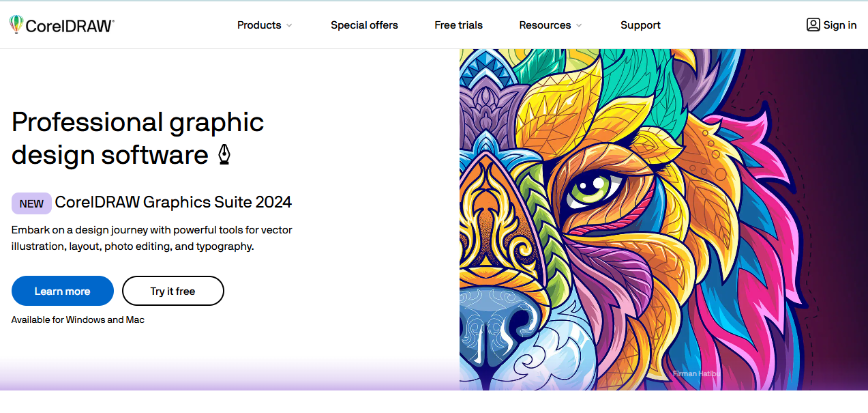Viewport: 868px width, 413px height.
Task: Open the Products menu
Action: coord(259,25)
